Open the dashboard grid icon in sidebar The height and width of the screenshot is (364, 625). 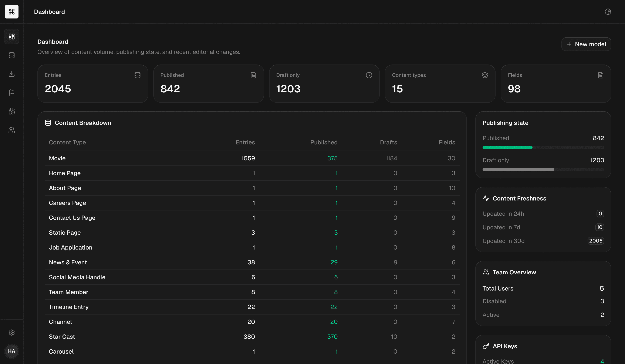[x=12, y=37]
